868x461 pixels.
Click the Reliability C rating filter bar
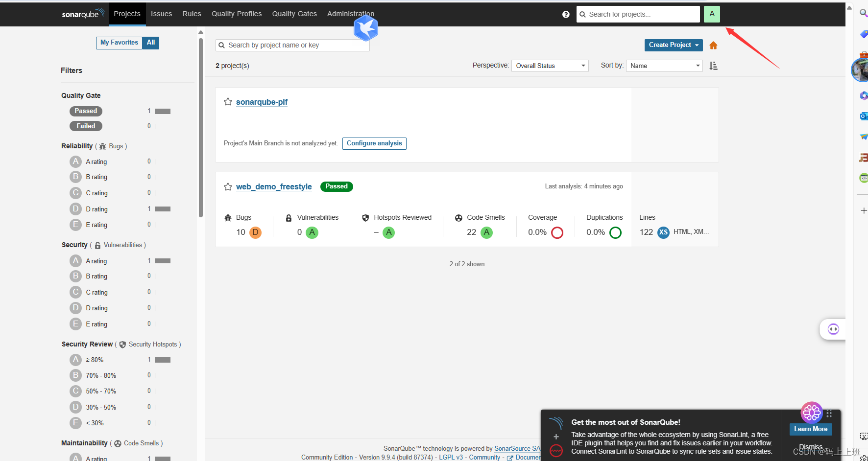click(120, 193)
